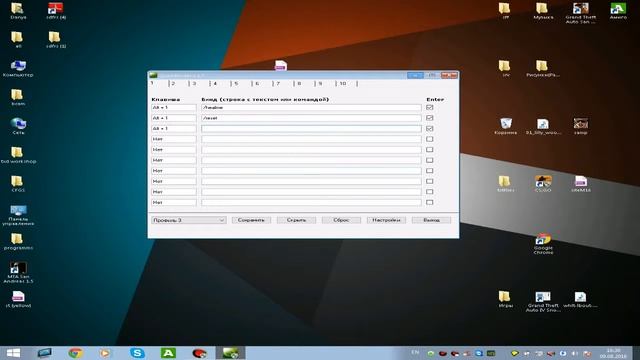This screenshot has width=640, height=360.
Task: Select the CFGS folder on desktop
Action: point(18,184)
